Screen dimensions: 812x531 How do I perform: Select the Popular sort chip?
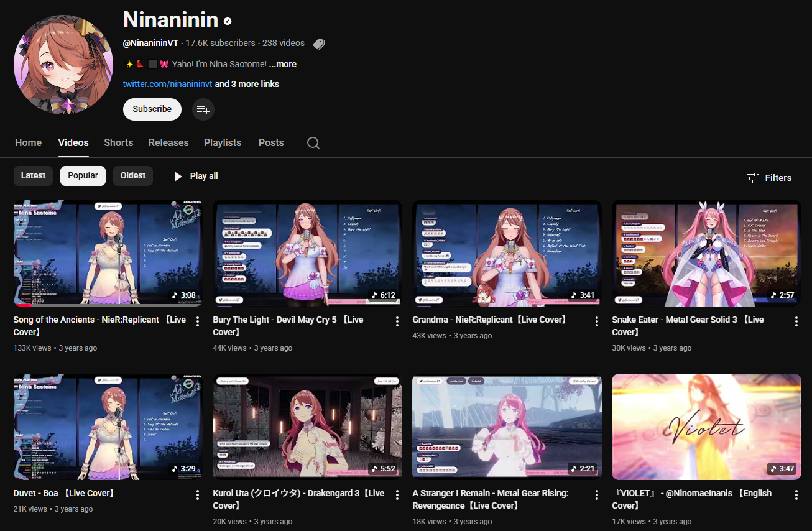[x=83, y=176]
